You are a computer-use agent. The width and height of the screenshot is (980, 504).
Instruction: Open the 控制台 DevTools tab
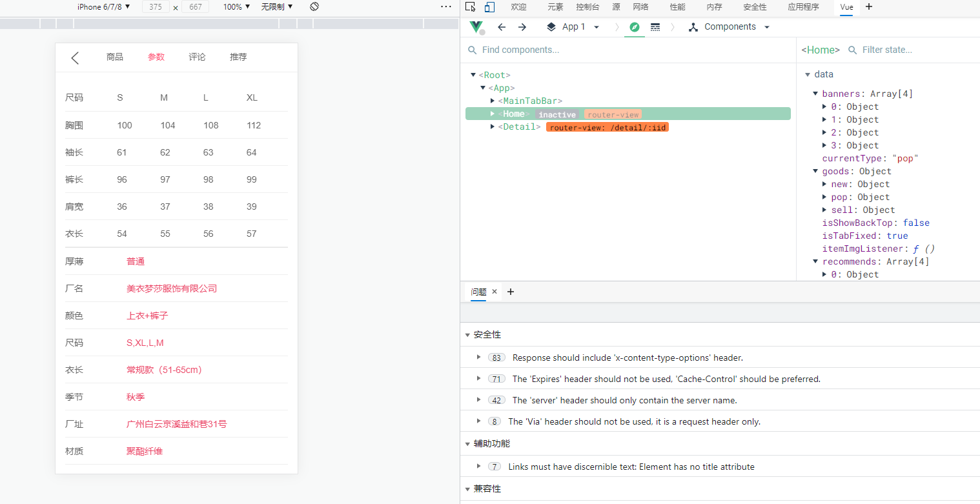(x=587, y=7)
